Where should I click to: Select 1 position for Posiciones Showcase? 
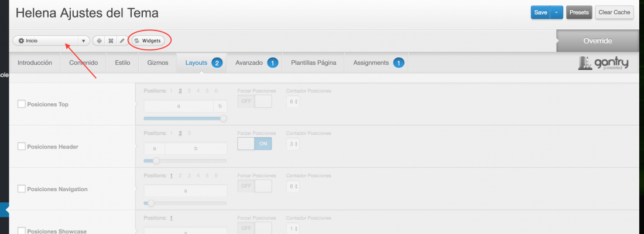click(x=172, y=218)
